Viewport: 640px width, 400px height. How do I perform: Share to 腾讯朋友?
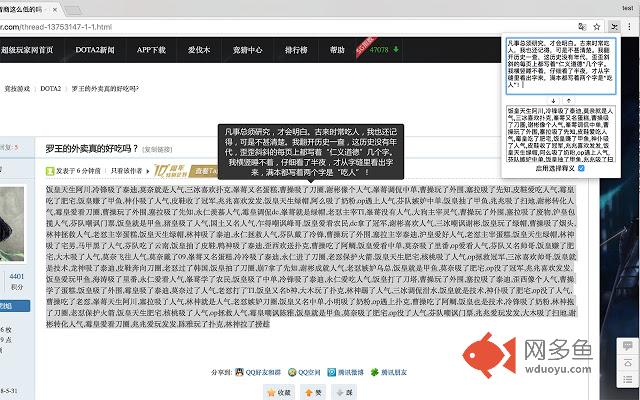pyautogui.click(x=394, y=372)
